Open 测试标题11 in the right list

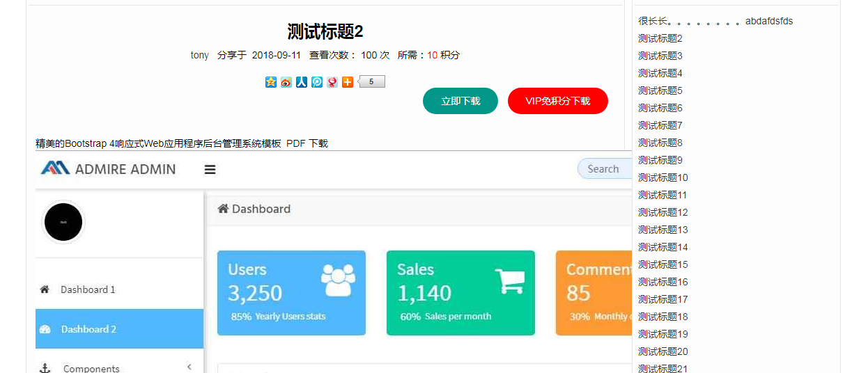coord(663,195)
